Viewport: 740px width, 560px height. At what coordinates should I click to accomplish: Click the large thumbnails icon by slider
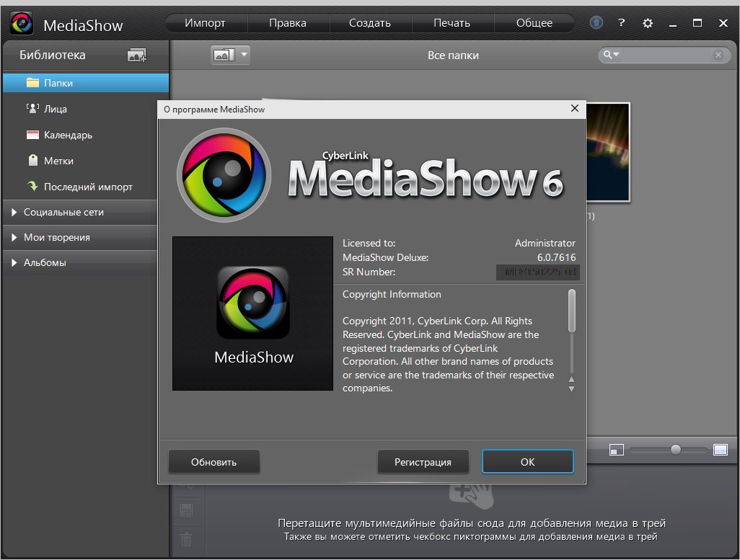click(721, 450)
